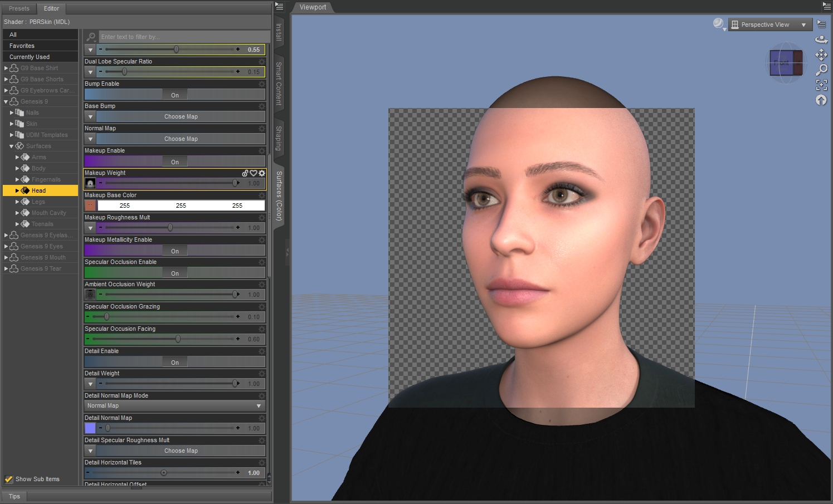Collapse the Genesis 9 tree node

point(6,101)
